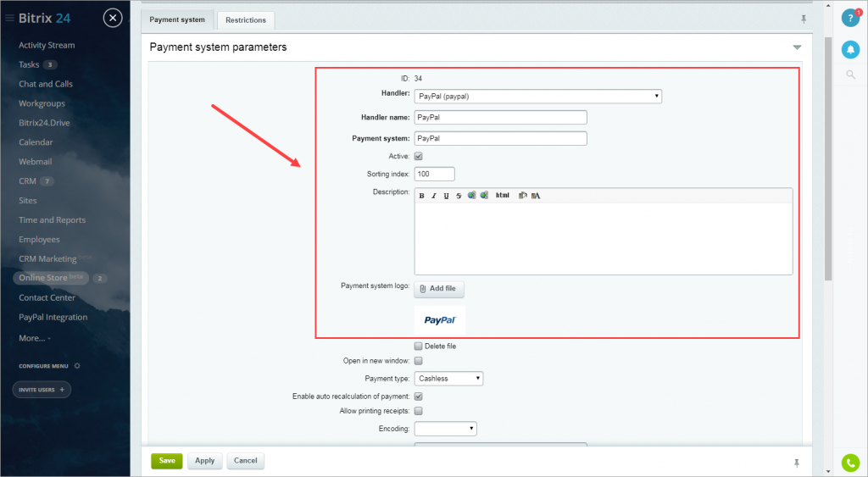This screenshot has height=477, width=868.
Task: Expand the More... sidebar menu
Action: 34,338
